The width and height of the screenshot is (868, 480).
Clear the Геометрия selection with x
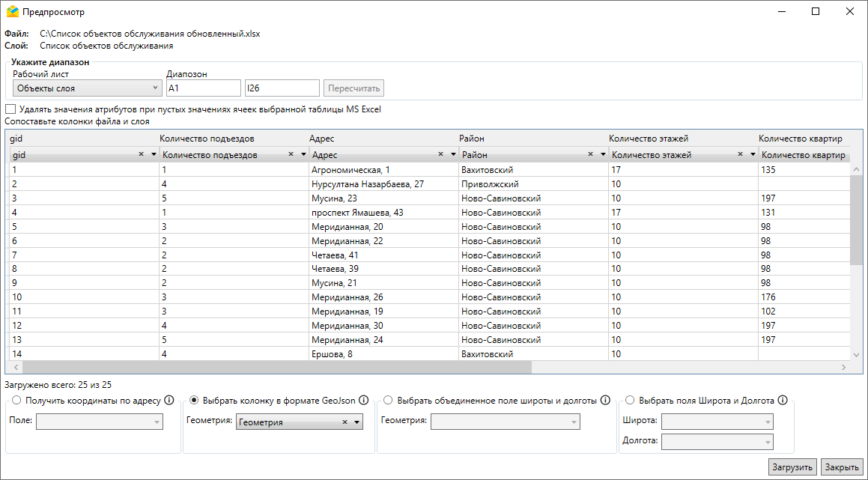point(345,422)
